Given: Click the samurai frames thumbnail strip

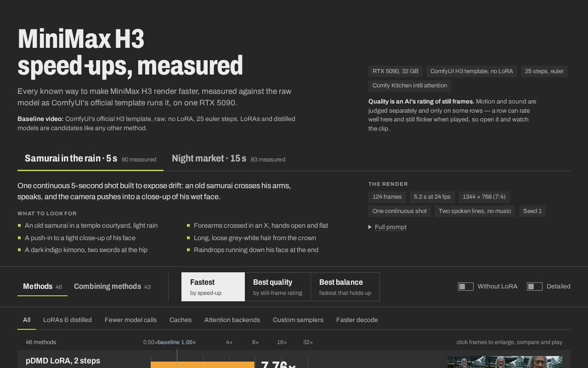Looking at the screenshot, I should pos(504,362).
